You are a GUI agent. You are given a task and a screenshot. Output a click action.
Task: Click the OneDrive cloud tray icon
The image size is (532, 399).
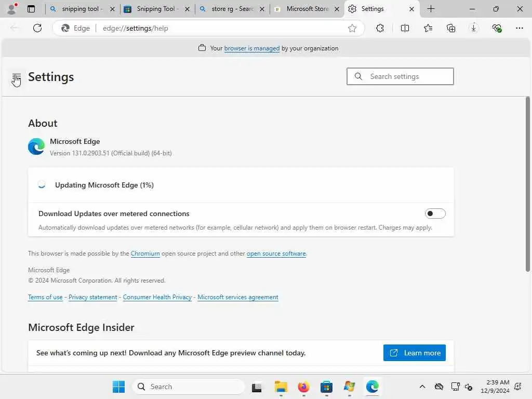[x=439, y=387]
